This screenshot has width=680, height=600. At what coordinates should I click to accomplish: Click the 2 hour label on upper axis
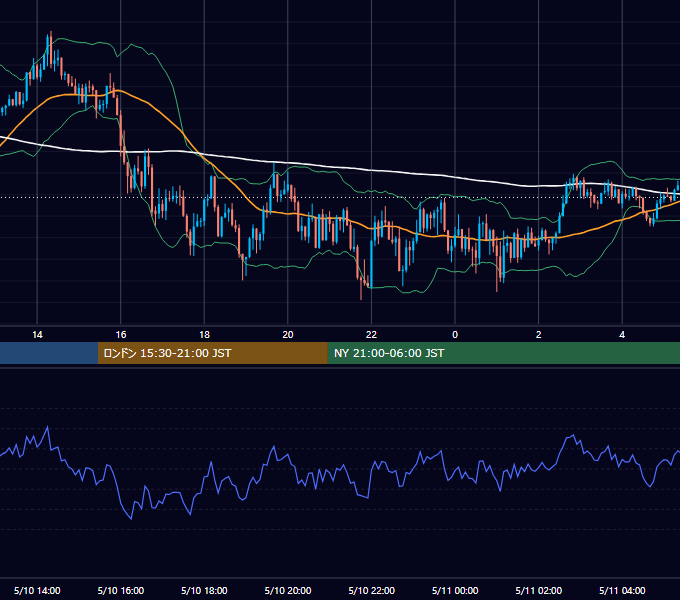539,335
